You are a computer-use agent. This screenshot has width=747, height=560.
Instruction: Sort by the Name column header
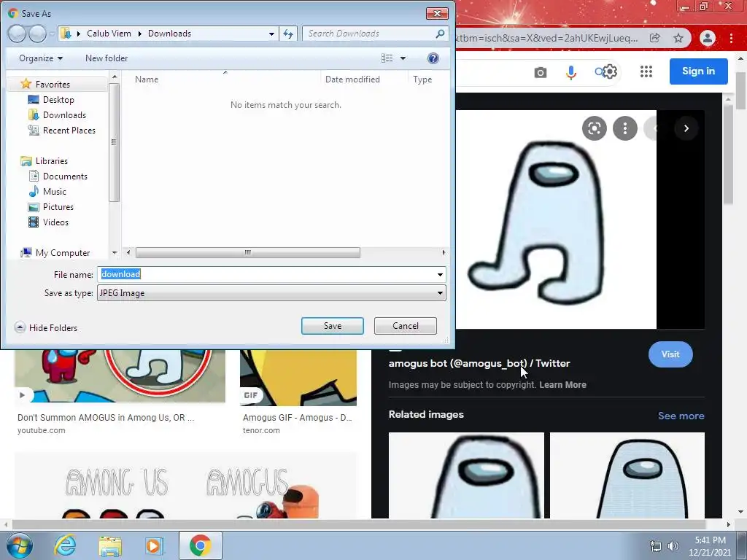pos(147,79)
